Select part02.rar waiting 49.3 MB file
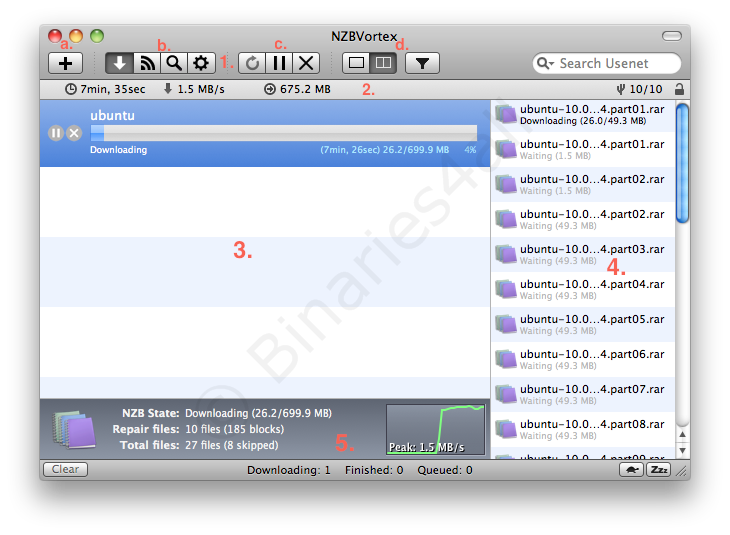 [x=583, y=219]
